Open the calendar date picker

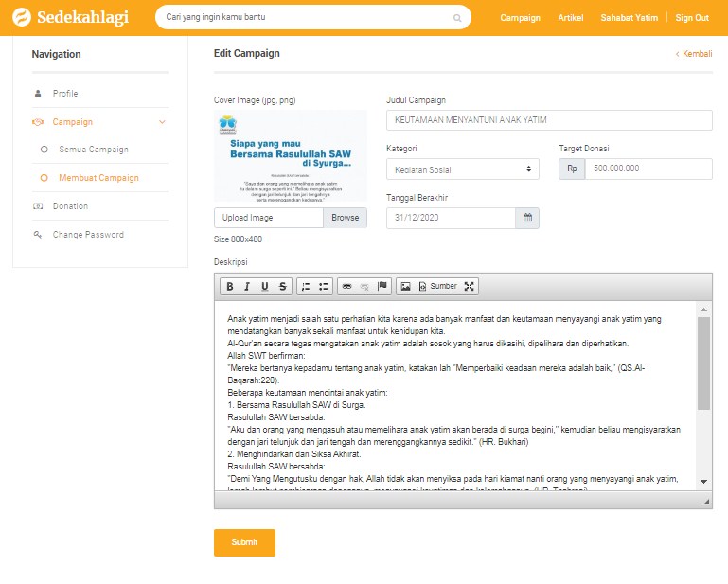[527, 218]
